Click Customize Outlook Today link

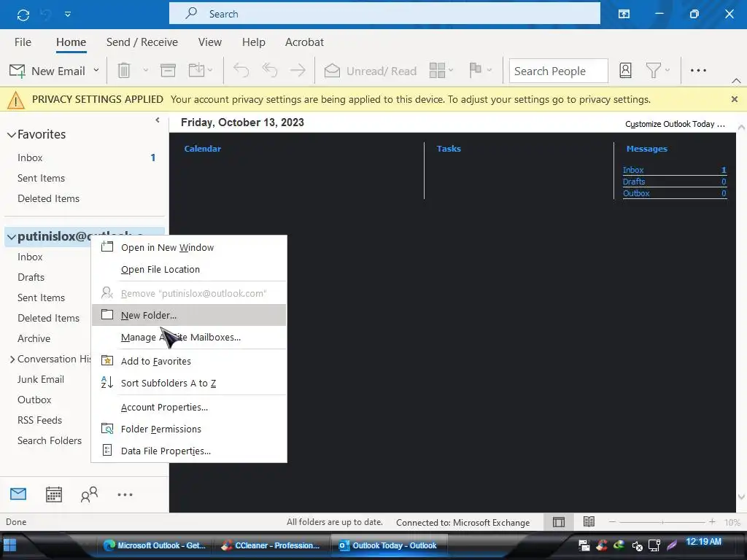[x=675, y=124]
